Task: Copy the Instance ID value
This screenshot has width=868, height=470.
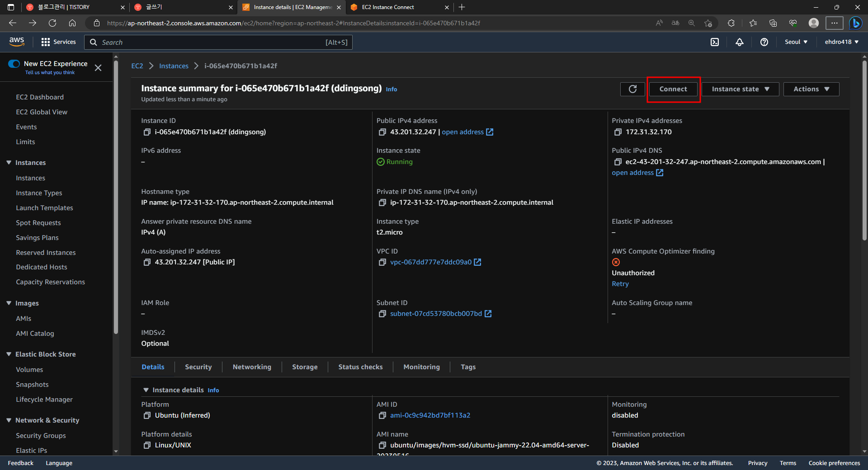Action: point(147,132)
